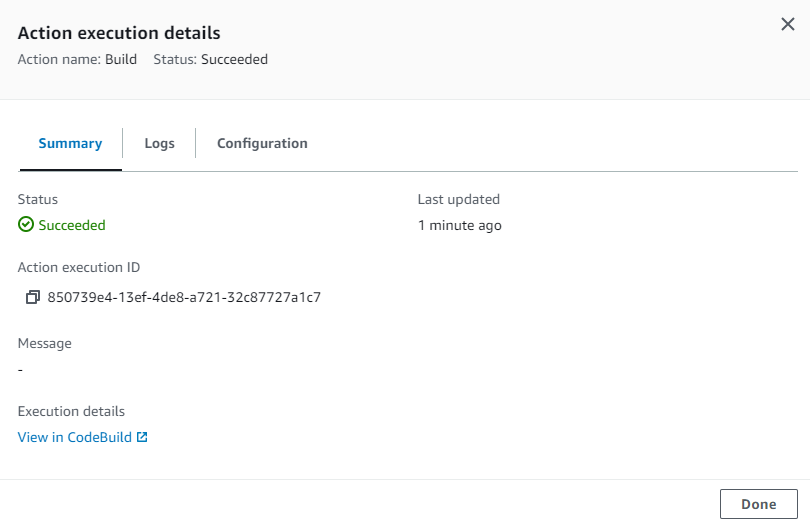Switch to the Logs tab

pyautogui.click(x=159, y=143)
